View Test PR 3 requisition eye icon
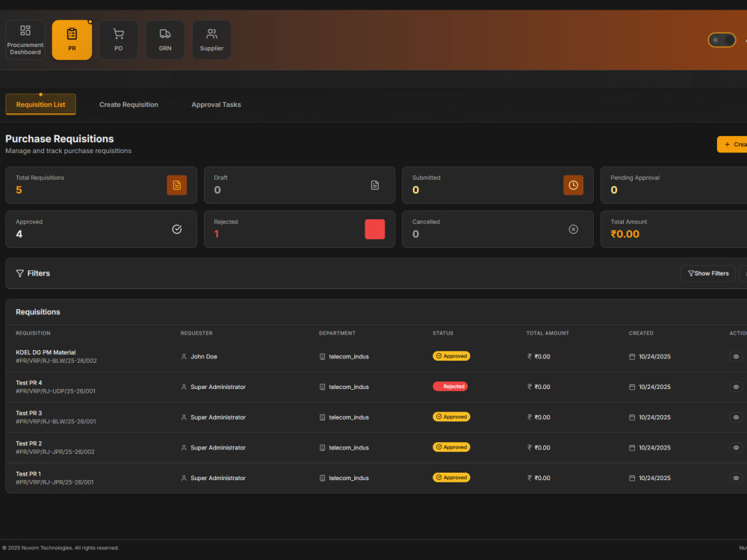The image size is (747, 560). pos(736,417)
